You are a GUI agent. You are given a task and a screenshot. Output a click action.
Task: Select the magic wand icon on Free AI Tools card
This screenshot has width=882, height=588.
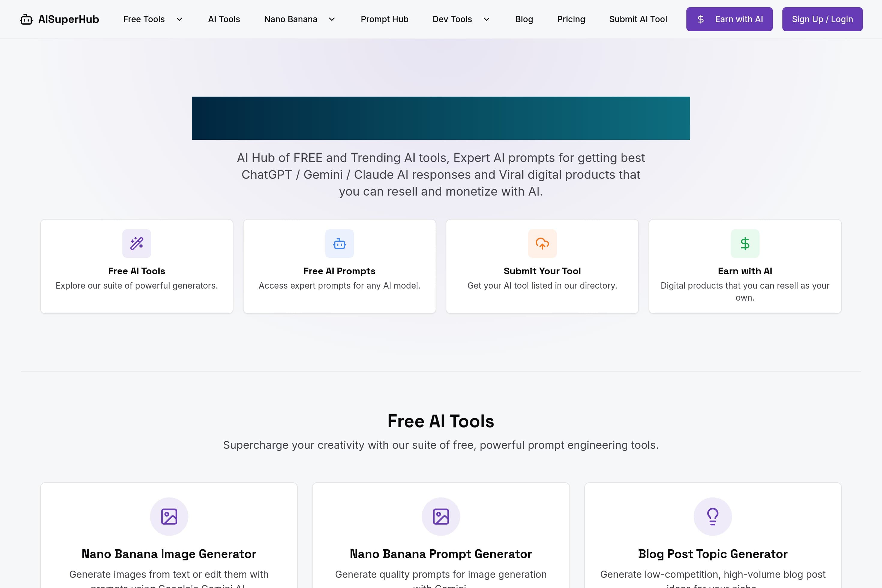click(136, 243)
